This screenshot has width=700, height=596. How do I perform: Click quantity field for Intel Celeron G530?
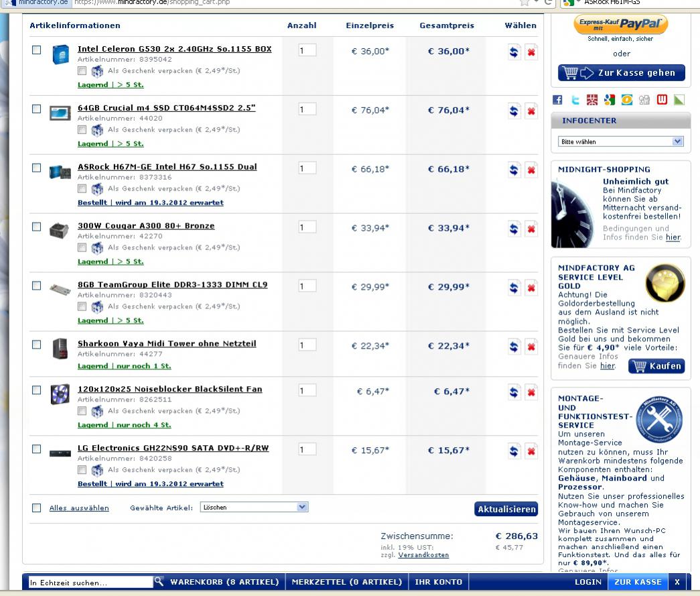307,50
